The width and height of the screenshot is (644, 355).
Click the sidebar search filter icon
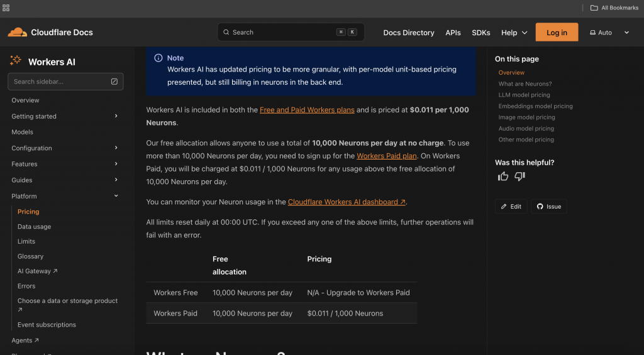pos(114,82)
